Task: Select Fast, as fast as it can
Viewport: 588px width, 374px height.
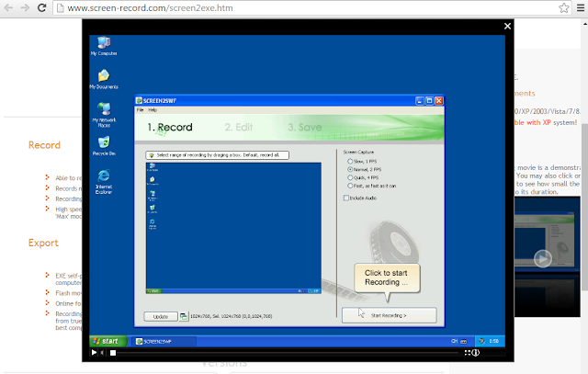Action: point(371,186)
